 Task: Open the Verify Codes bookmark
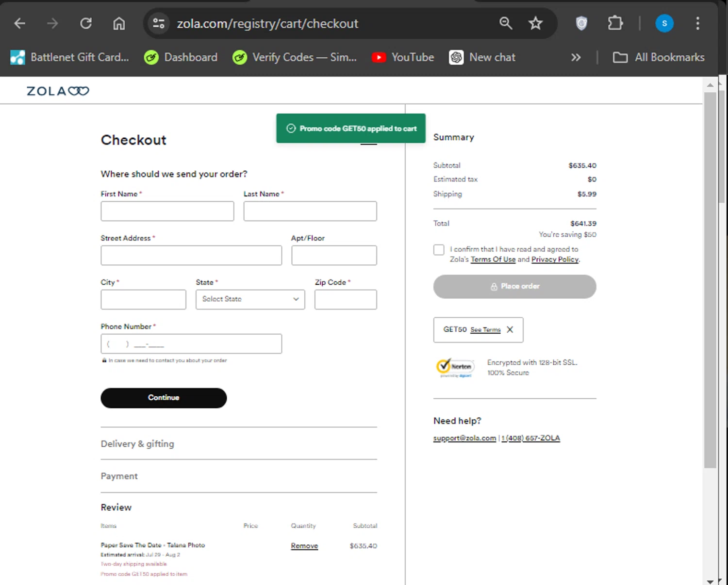(x=295, y=57)
